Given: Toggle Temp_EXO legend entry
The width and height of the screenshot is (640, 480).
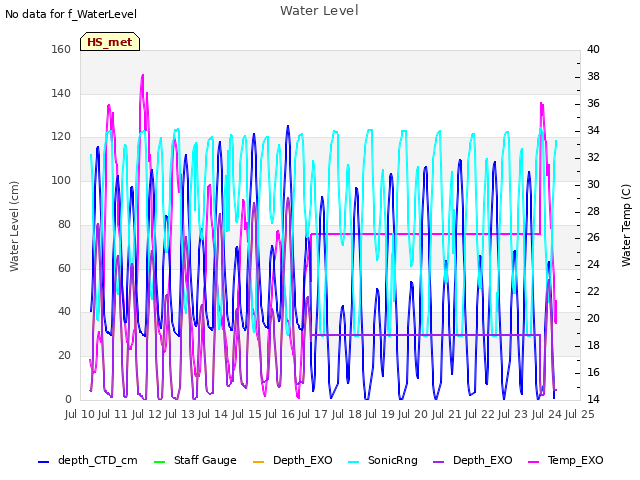Looking at the screenshot, I should tap(566, 460).
